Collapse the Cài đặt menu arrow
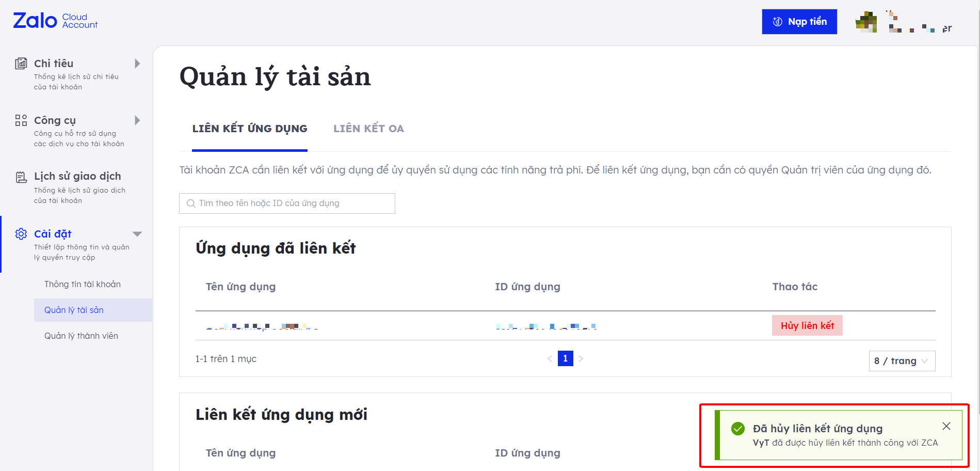Viewport: 980px width, 471px height. [x=137, y=234]
